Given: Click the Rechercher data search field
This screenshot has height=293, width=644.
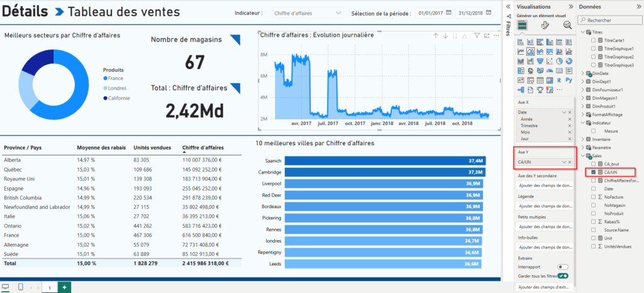Looking at the screenshot, I should click(609, 19).
